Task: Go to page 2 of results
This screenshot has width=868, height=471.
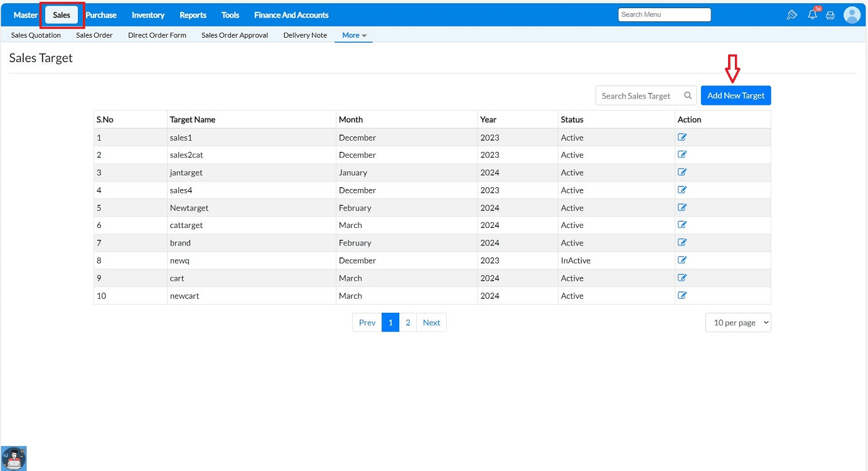Action: click(408, 322)
